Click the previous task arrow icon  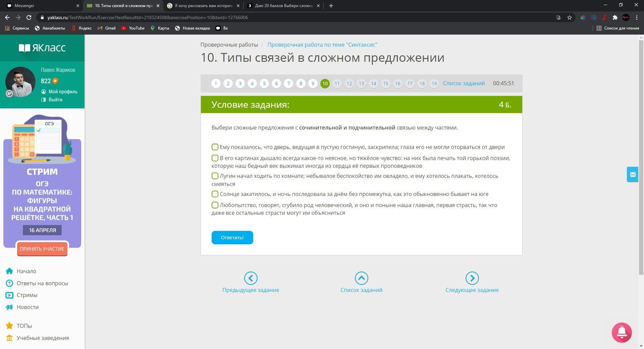pyautogui.click(x=251, y=278)
